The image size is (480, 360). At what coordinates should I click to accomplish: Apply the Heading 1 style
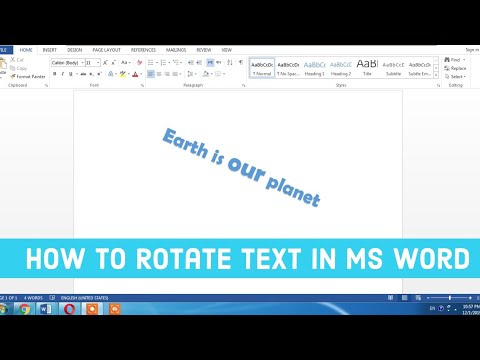click(x=314, y=68)
